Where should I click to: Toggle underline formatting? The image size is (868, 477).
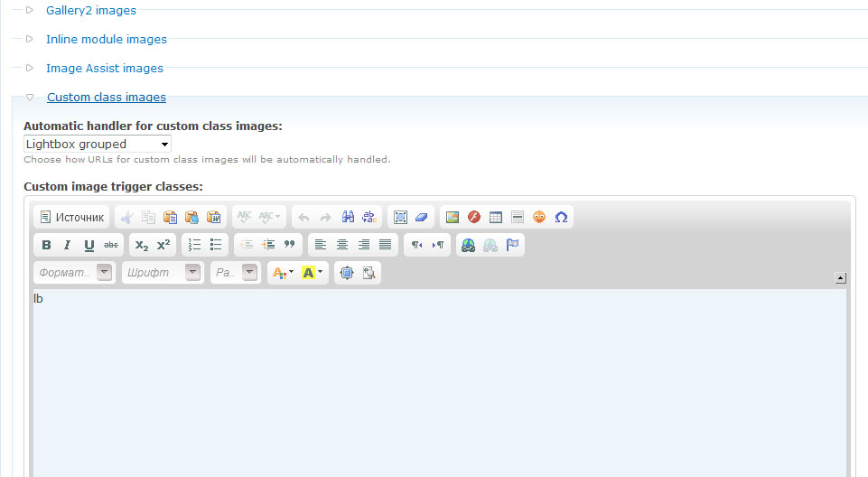pyautogui.click(x=89, y=245)
